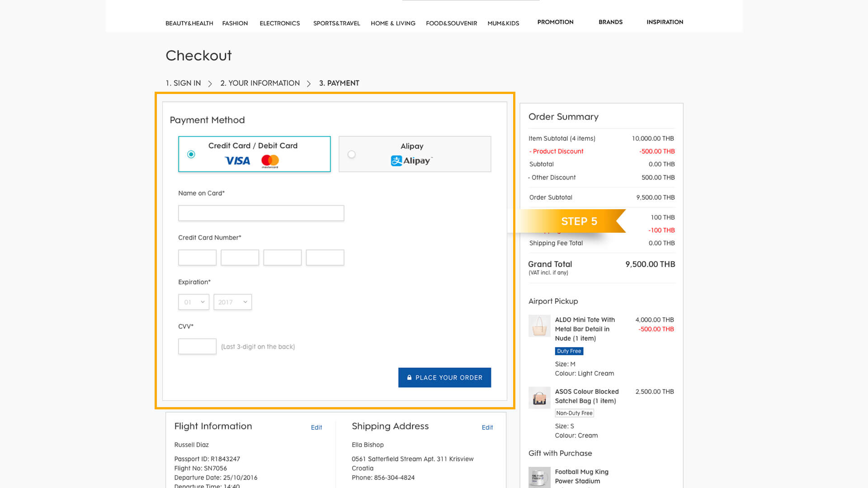Click the Flight No: SN7056 text
This screenshot has height=488, width=868.
click(x=201, y=469)
